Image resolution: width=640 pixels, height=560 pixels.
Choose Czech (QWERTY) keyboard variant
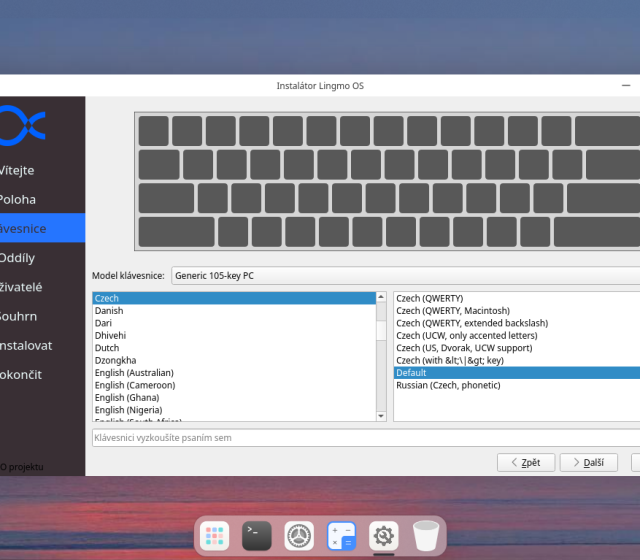pos(429,298)
